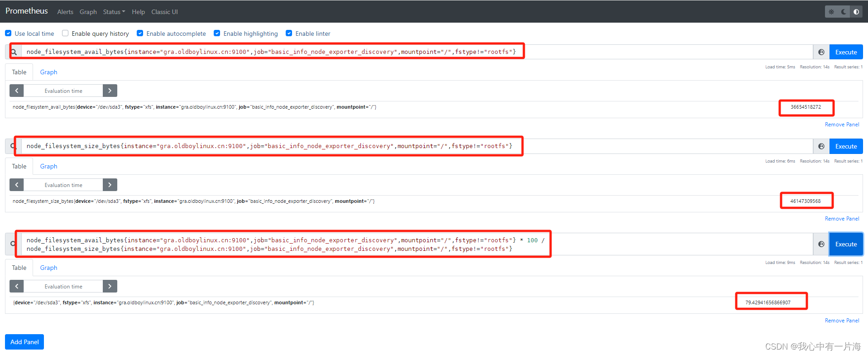This screenshot has height=355, width=868.
Task: Step evaluation time forward in size_bytes panel
Action: click(x=110, y=185)
